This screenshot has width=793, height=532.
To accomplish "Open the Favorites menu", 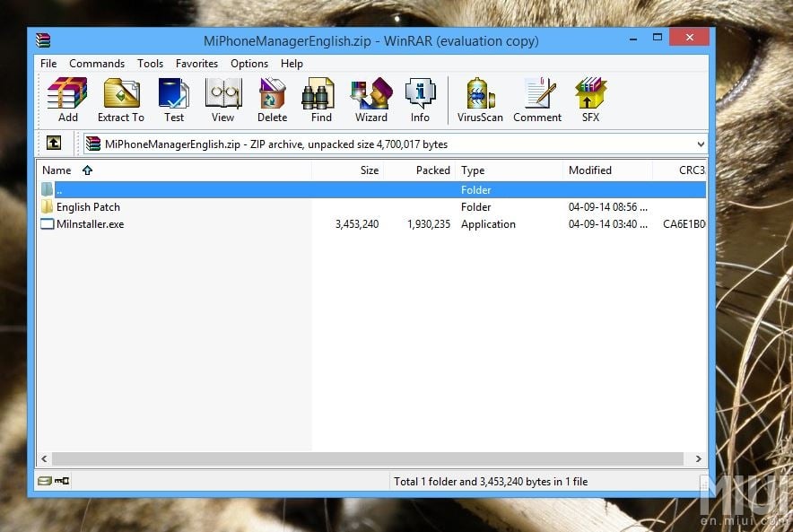I will click(196, 63).
